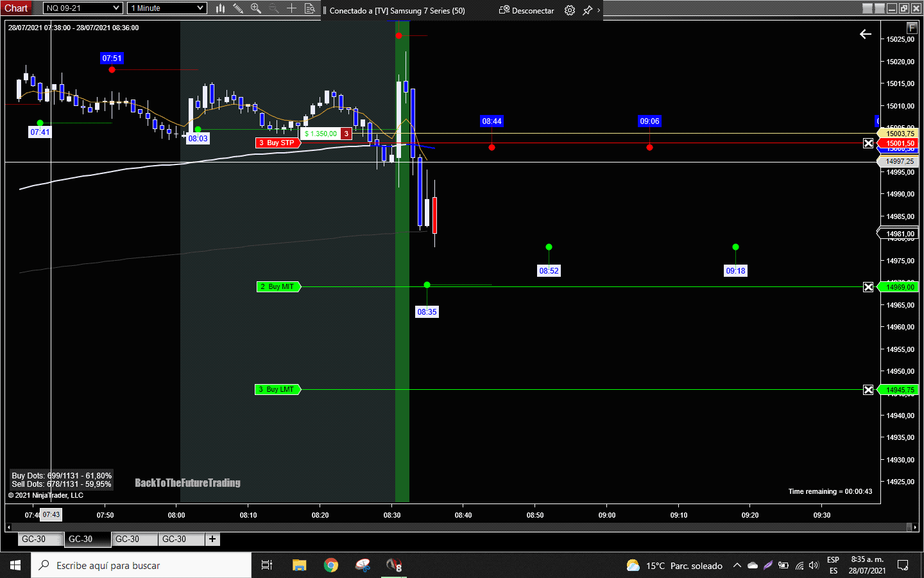Open the data box inspector icon
The width and height of the screenshot is (924, 578).
point(309,8)
